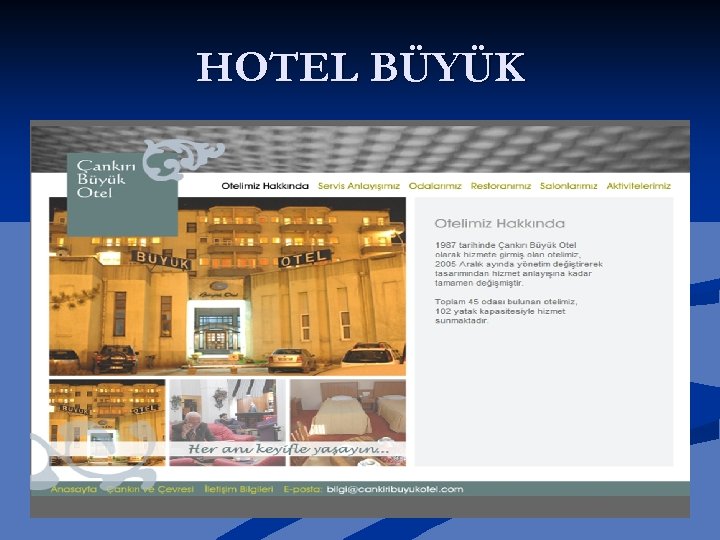Open the Çankırı ve Çevresi link
720x540 pixels.
pos(151,489)
